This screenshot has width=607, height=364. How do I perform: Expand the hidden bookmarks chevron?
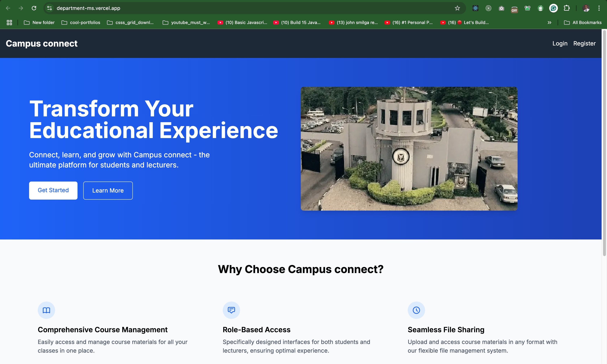pos(549,23)
